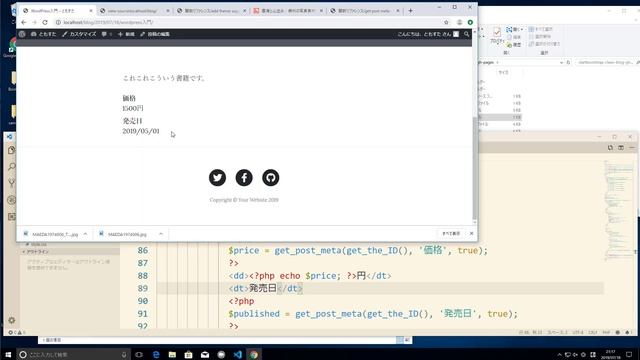Open Mail app from the taskbar

coord(205,354)
